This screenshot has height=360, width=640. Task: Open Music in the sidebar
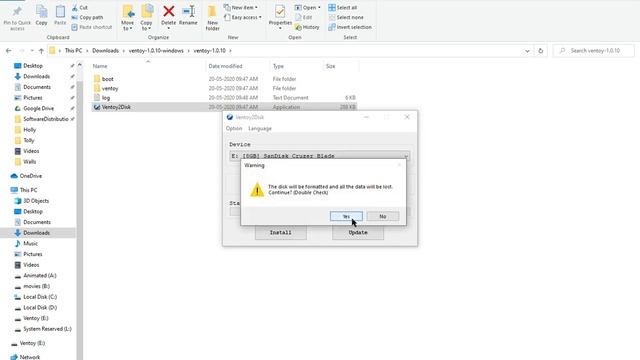pos(30,243)
